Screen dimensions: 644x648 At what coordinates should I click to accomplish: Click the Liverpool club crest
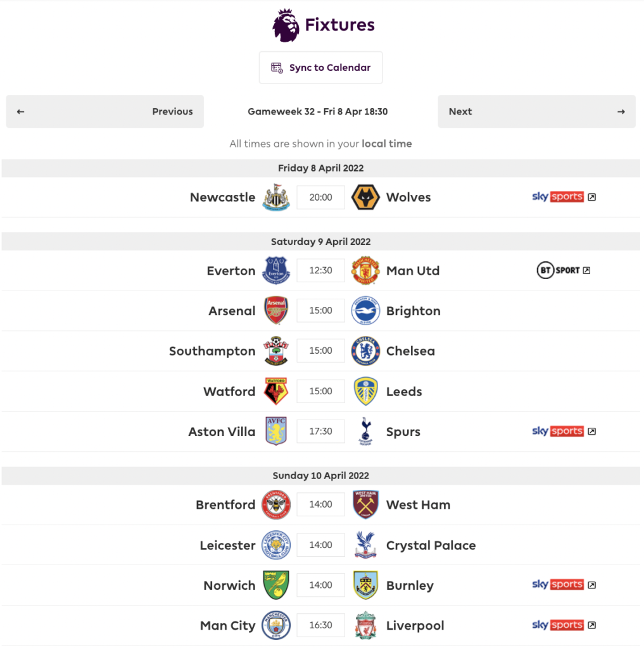click(x=365, y=625)
